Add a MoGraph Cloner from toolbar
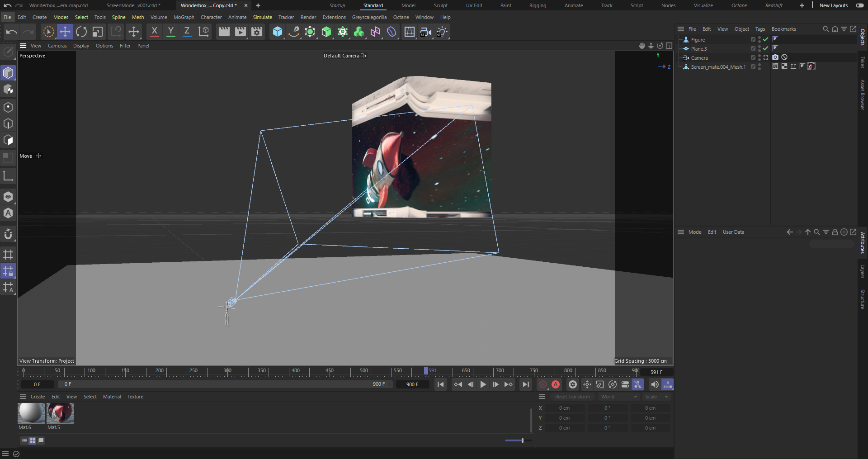The width and height of the screenshot is (868, 459). pos(359,32)
